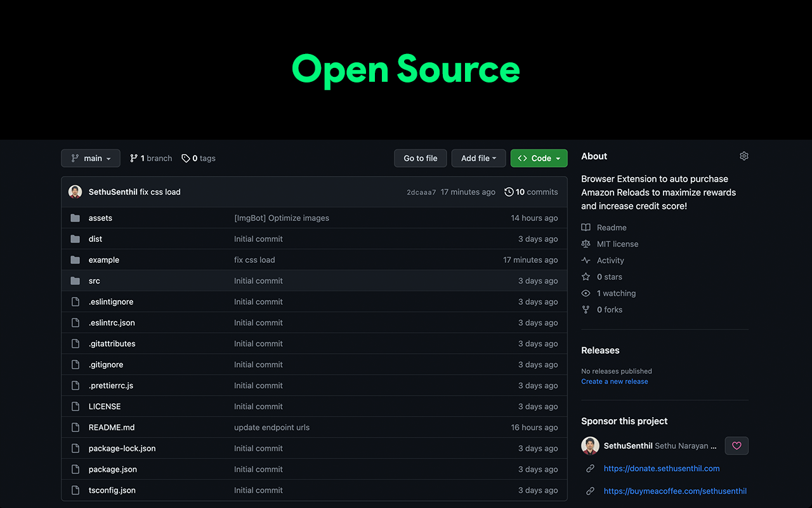The height and width of the screenshot is (508, 812).
Task: Click the dist folder icon
Action: click(75, 239)
